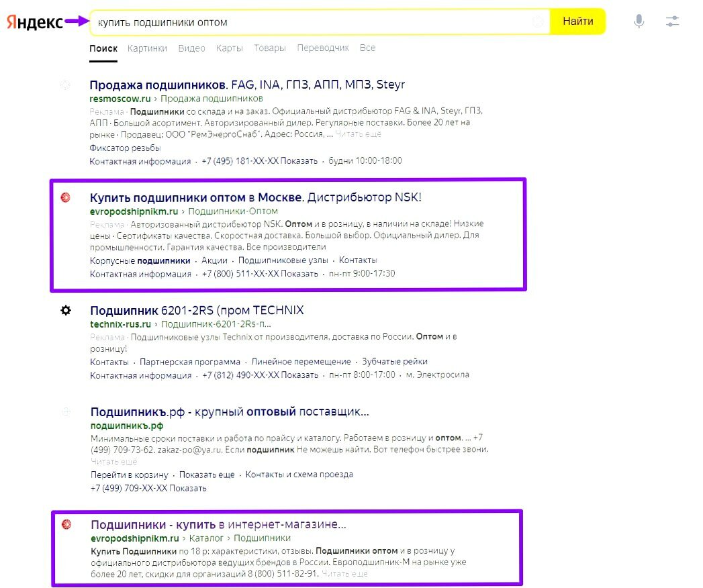Open the Линейное перемещение sitelink
Image resolution: width=703 pixels, height=588 pixels.
click(301, 361)
